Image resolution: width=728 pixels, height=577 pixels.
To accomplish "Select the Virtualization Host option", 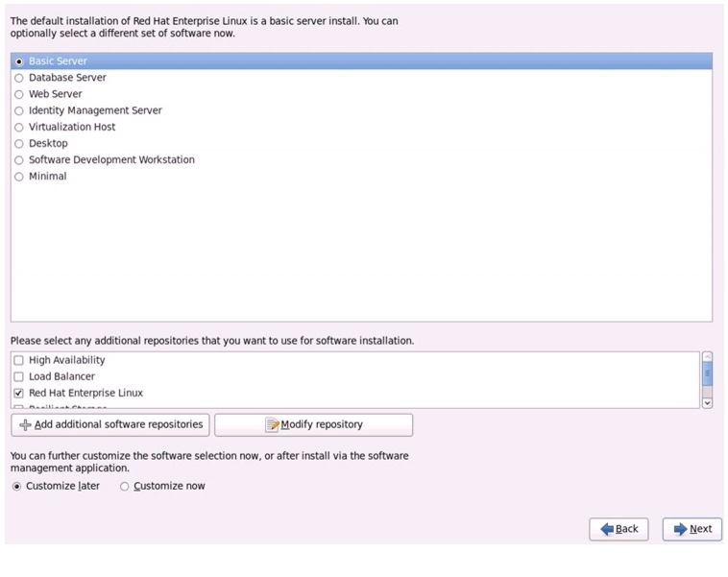I will click(x=19, y=127).
